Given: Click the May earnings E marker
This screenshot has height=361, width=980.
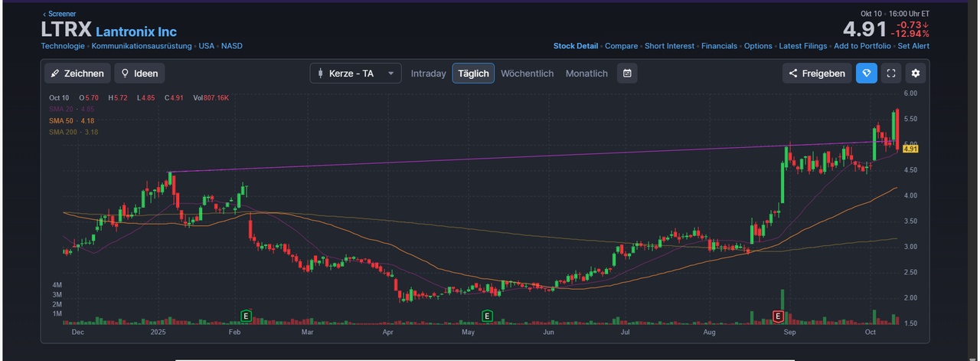Looking at the screenshot, I should tap(487, 316).
